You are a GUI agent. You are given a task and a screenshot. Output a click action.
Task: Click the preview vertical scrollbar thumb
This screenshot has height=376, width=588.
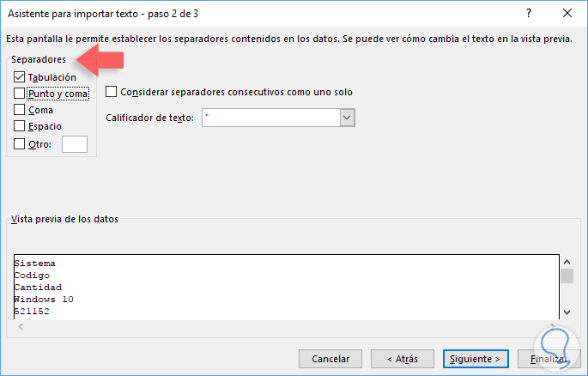[x=567, y=276]
